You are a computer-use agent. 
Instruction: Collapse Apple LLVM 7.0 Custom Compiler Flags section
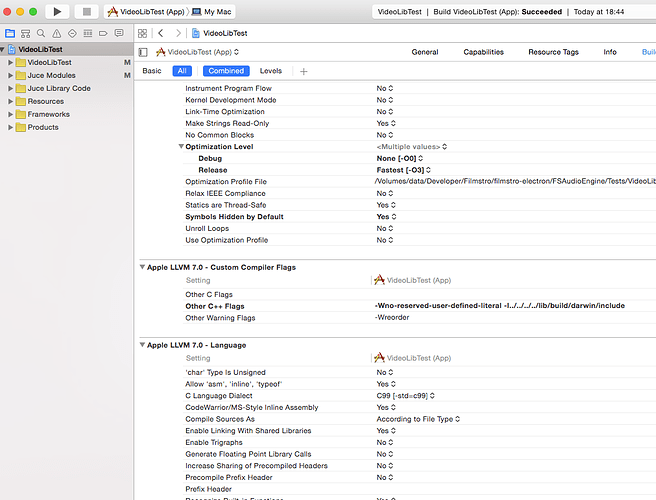point(142,267)
